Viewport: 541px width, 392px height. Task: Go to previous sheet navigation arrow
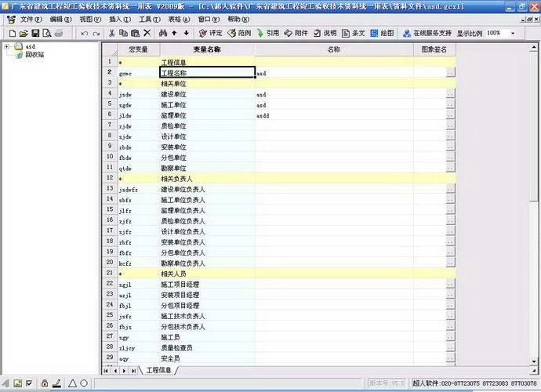coord(115,371)
